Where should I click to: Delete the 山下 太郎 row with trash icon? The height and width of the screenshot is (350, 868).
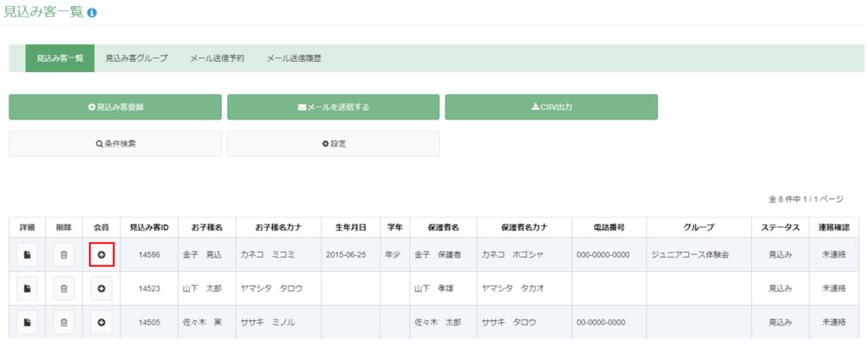coord(64,288)
